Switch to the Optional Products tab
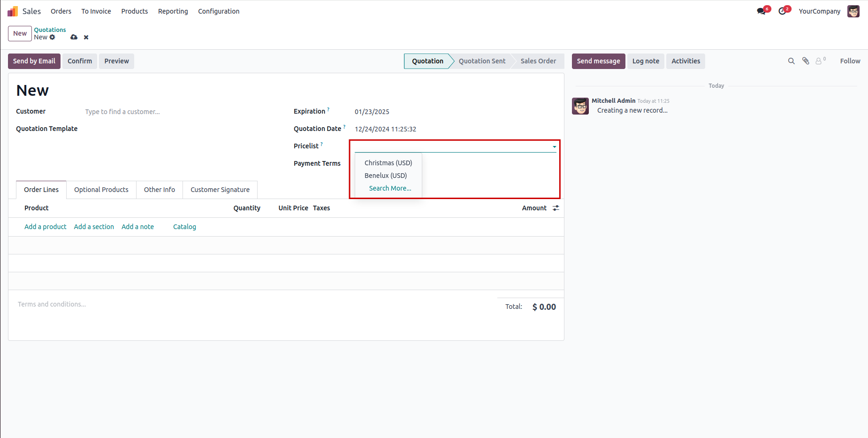This screenshot has height=438, width=868. [x=101, y=190]
